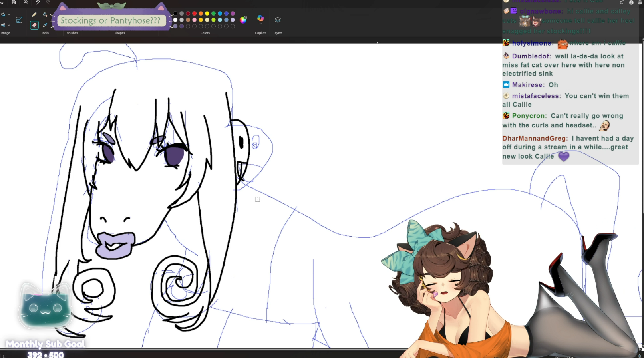Click the 'Colors' group label in the ribbon
This screenshot has width=644, height=358.
[205, 33]
